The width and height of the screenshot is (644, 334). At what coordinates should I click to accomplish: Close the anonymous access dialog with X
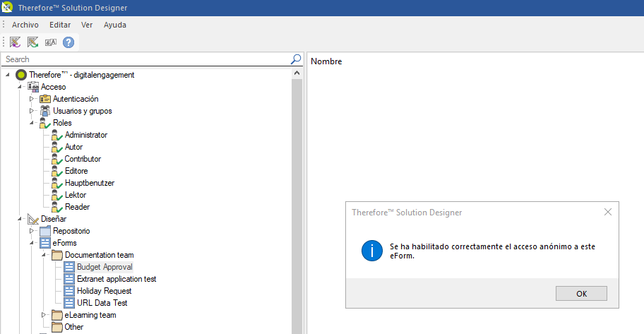coord(608,212)
